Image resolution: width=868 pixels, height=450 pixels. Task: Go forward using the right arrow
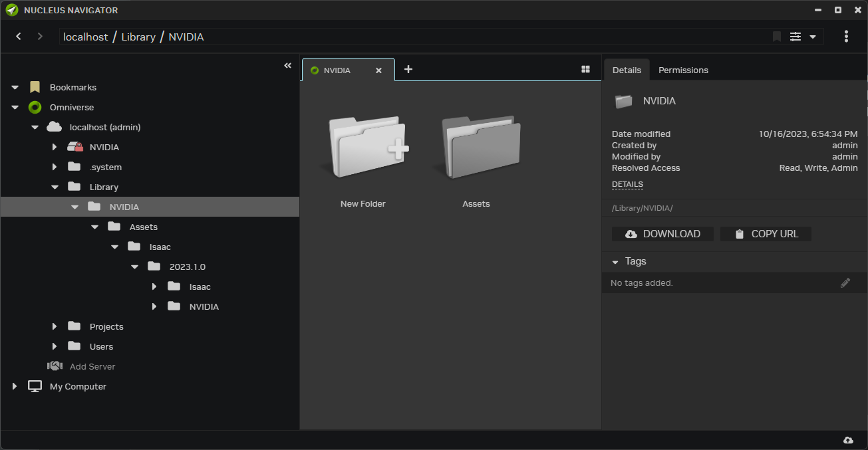[40, 37]
